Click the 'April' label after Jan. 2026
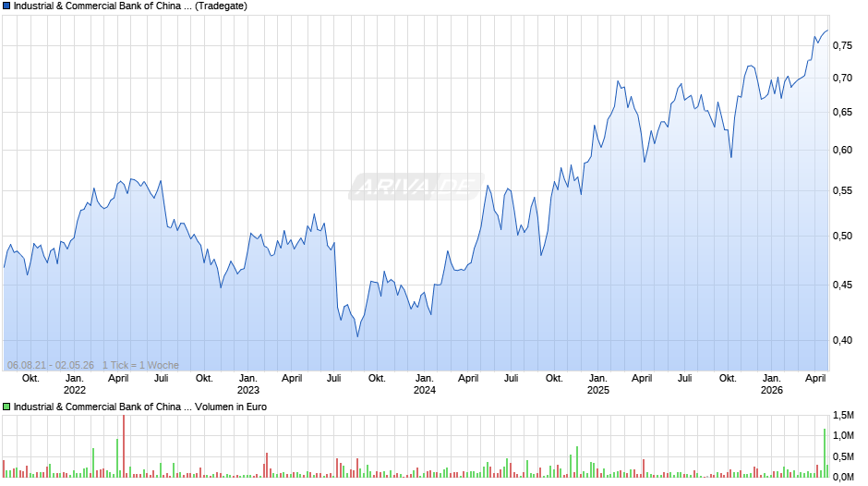The width and height of the screenshot is (868, 486). (815, 379)
